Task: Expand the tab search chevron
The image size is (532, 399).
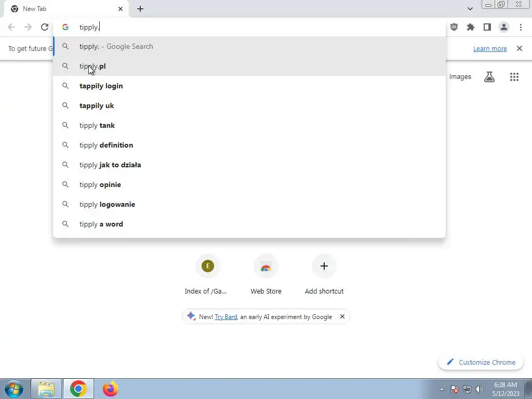Action: [x=470, y=9]
